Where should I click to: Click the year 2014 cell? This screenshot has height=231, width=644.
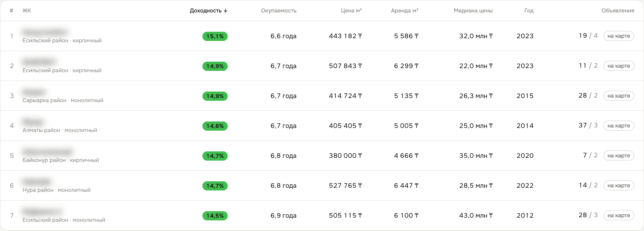click(525, 126)
